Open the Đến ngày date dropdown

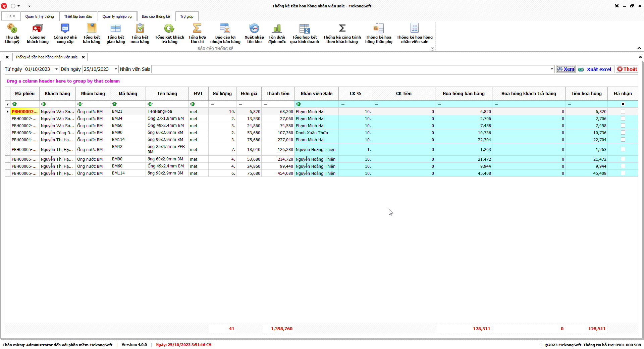[116, 69]
